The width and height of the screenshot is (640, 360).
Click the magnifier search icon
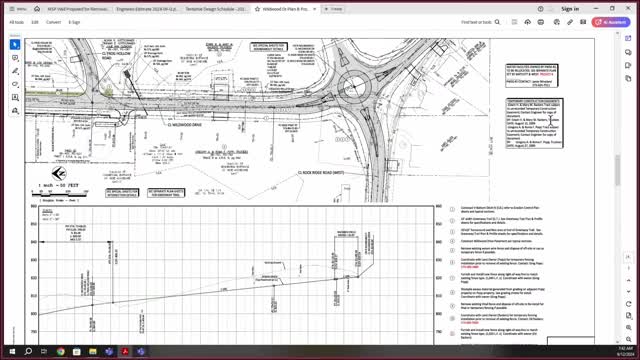point(497,22)
